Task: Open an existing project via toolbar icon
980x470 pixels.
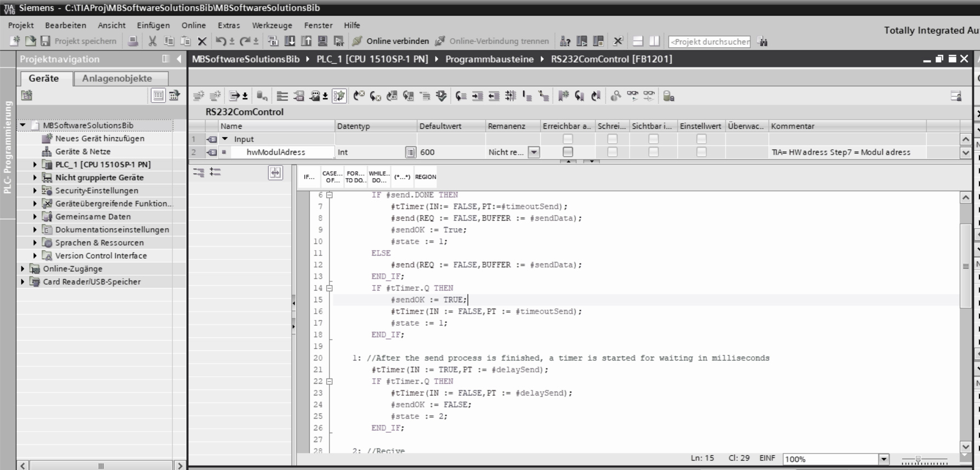Action: [31, 41]
